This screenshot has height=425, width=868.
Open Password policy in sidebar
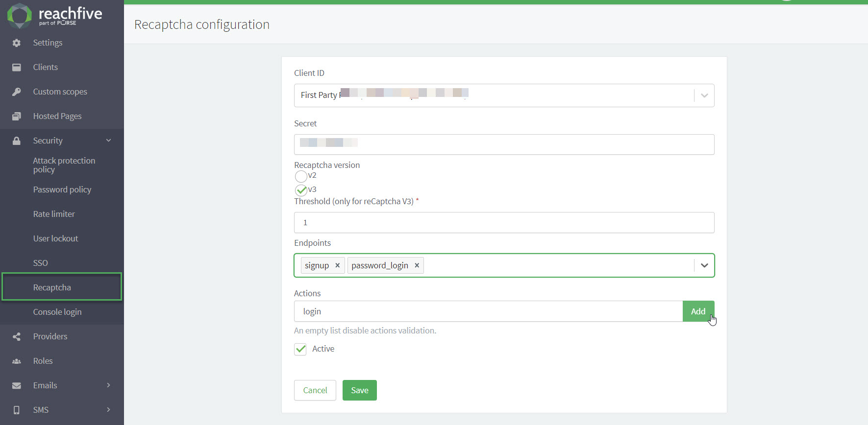pos(62,189)
